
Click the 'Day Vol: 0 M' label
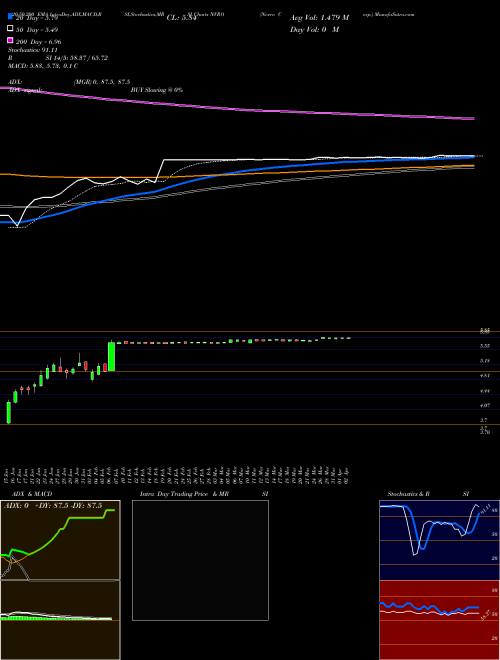[314, 29]
